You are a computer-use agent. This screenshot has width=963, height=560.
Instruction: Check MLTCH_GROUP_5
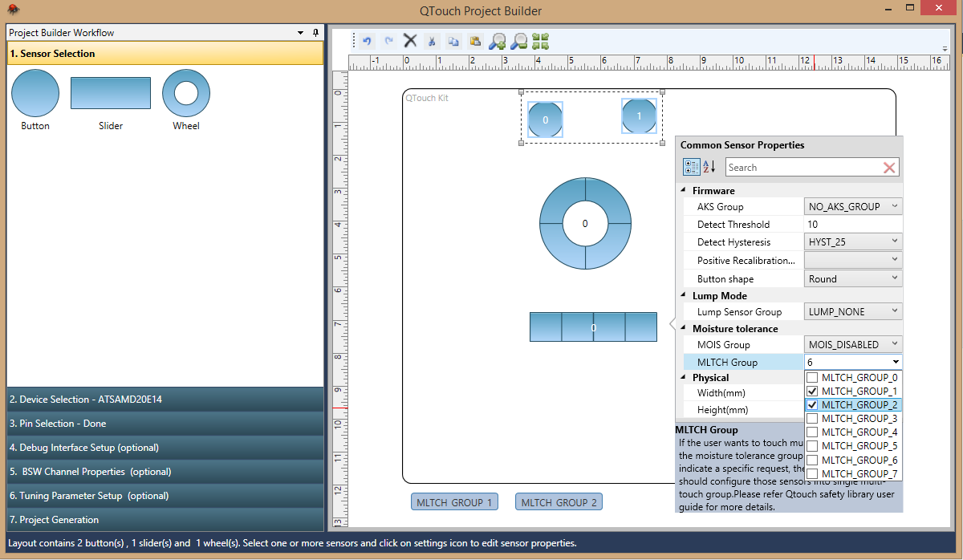click(x=812, y=445)
